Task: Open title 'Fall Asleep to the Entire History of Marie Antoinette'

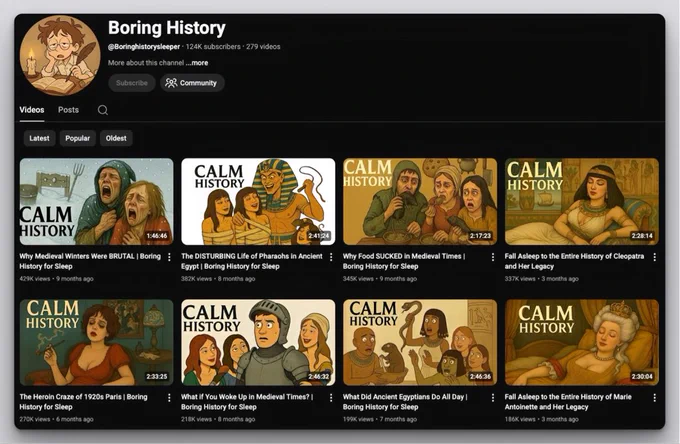Action: click(568, 402)
